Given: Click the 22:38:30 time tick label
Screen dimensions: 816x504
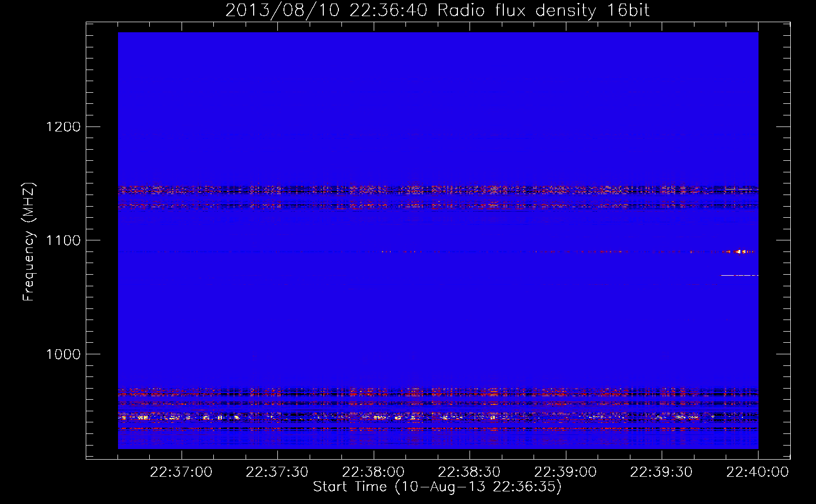Looking at the screenshot, I should 470,472.
